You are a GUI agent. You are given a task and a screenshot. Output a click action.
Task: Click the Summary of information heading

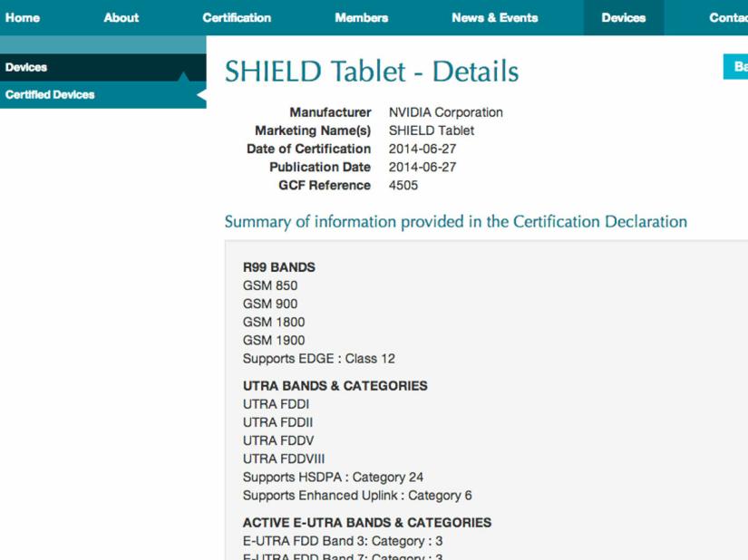tap(455, 222)
